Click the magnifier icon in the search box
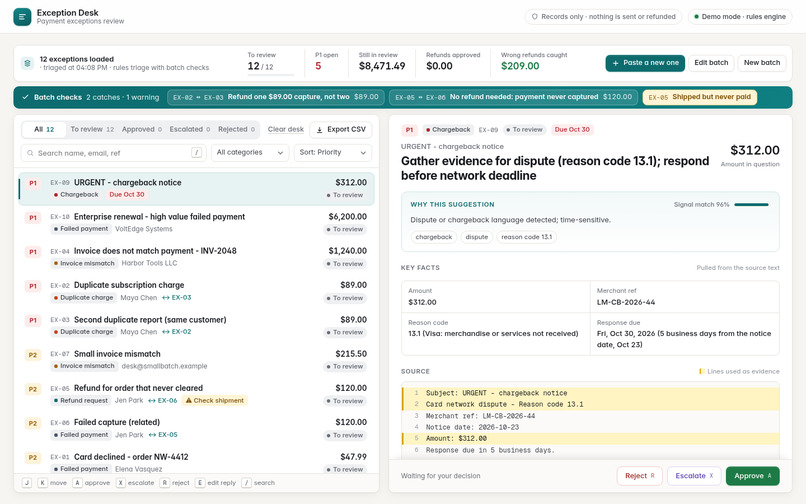The width and height of the screenshot is (806, 504). 31,153
